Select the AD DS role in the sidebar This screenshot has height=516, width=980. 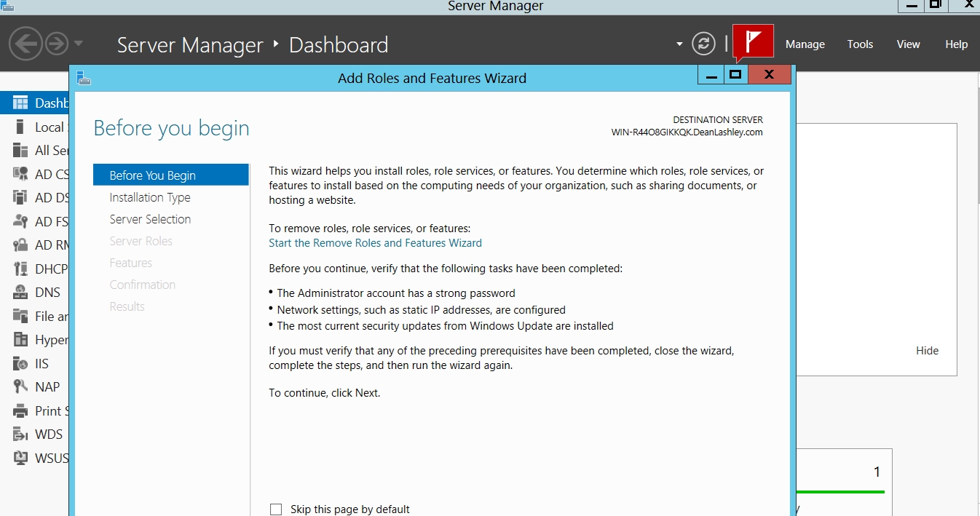click(x=35, y=197)
